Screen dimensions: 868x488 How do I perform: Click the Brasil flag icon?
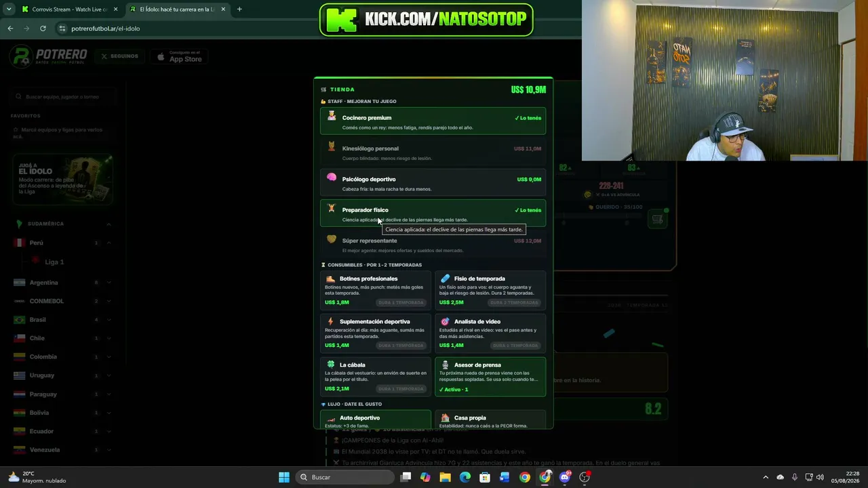19,320
